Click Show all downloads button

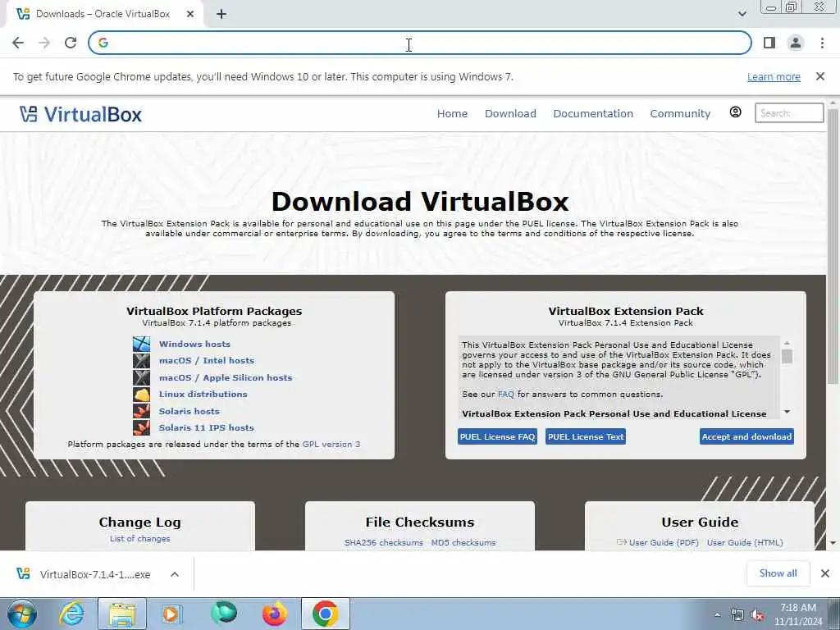(778, 573)
